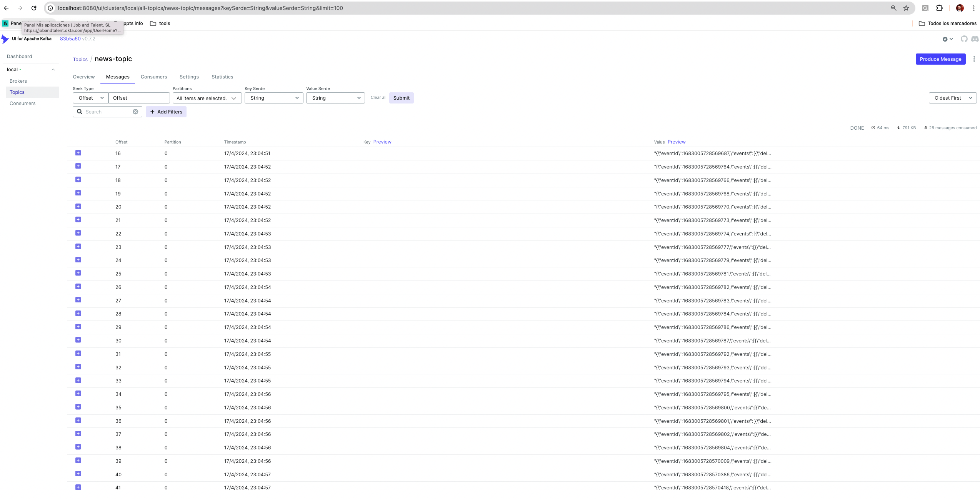The width and height of the screenshot is (980, 499).
Task: Expand message row with offset 38
Action: tap(78, 447)
